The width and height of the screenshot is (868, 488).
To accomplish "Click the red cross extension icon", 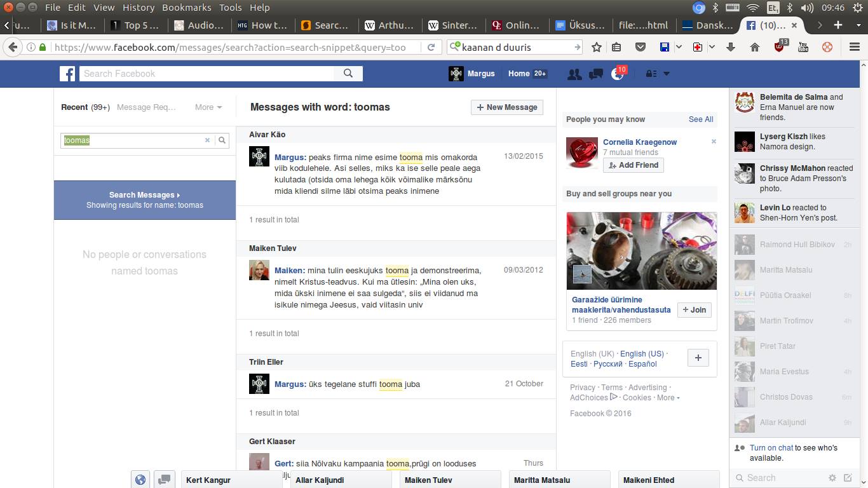I will pyautogui.click(x=698, y=47).
